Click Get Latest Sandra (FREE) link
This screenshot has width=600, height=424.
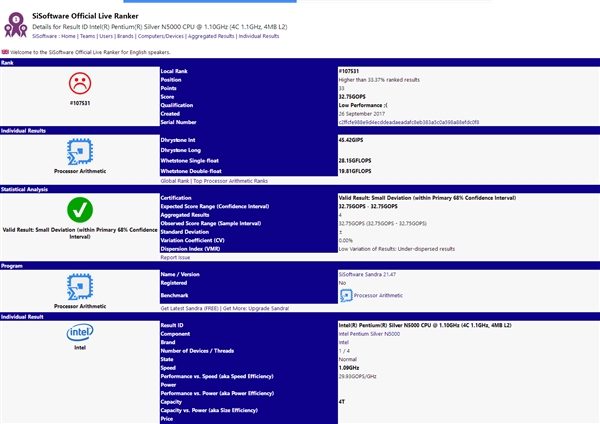coord(192,308)
